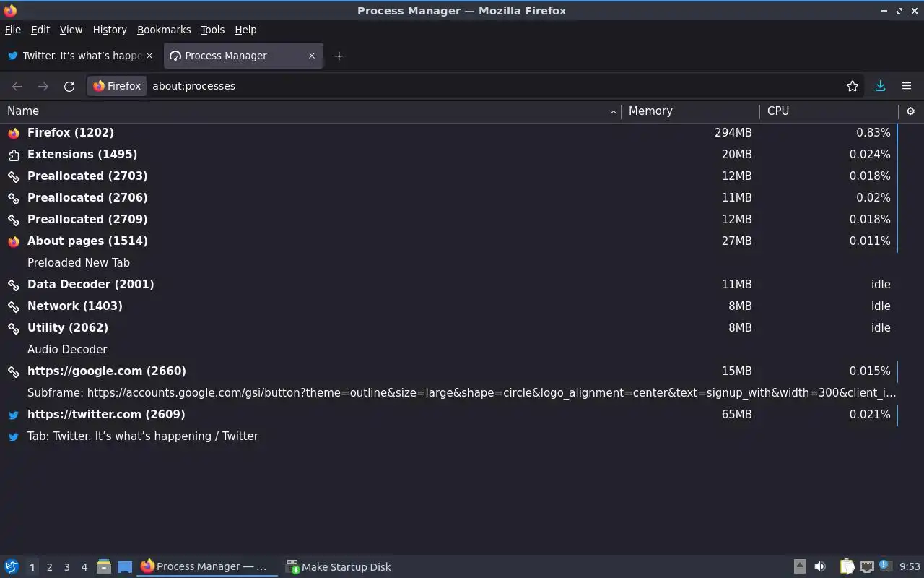Click the twitter.com (2609) bird icon

coord(14,415)
